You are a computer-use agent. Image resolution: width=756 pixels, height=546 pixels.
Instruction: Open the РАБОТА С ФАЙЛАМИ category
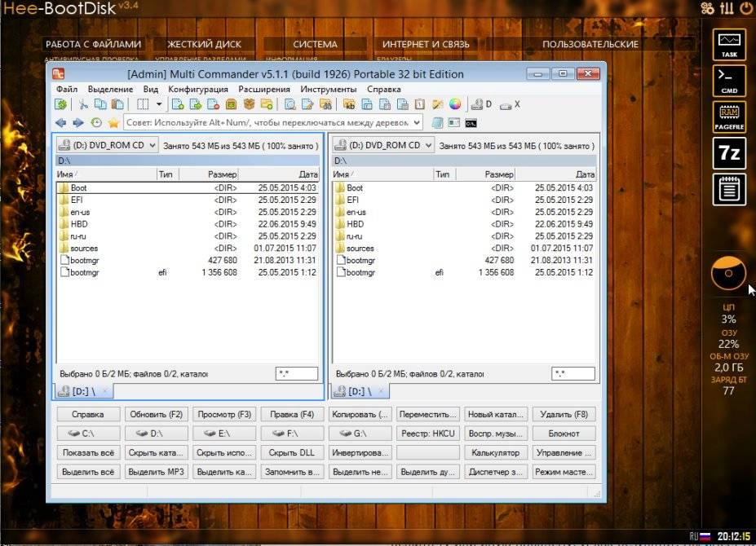(x=94, y=44)
